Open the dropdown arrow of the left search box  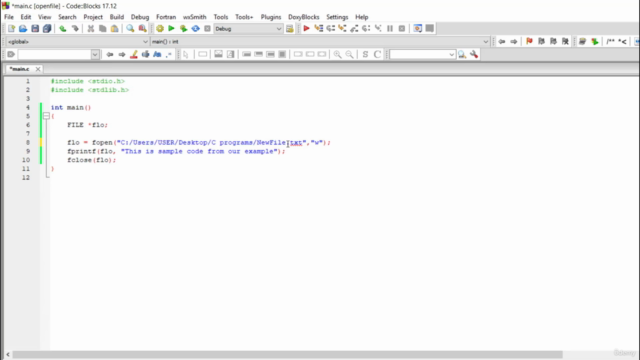[95, 55]
